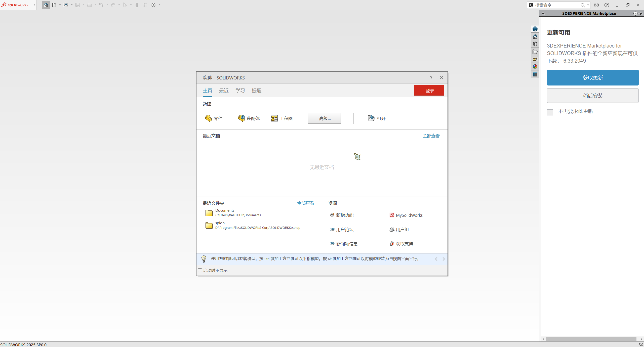Show the next tip arrow
This screenshot has width=644, height=347.
click(x=444, y=259)
